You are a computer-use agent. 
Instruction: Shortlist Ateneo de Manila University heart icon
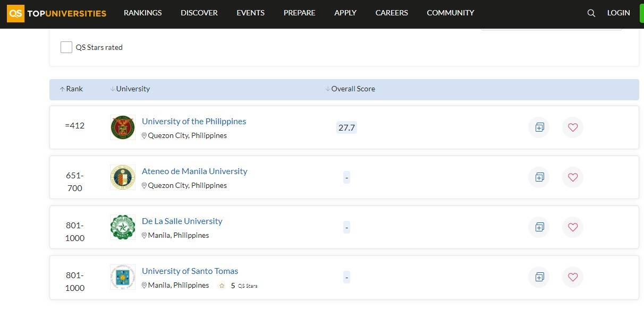click(572, 177)
